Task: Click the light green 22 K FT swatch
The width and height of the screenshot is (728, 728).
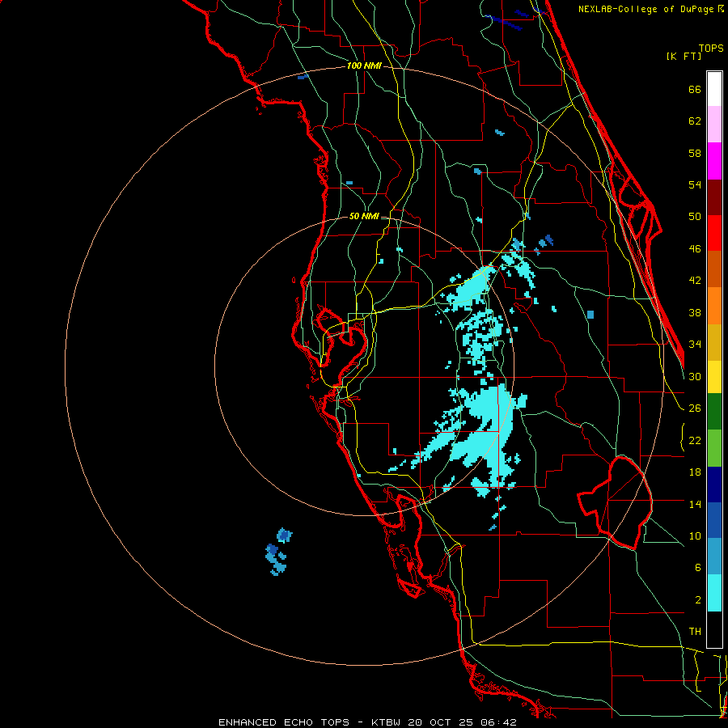Action: click(x=714, y=448)
